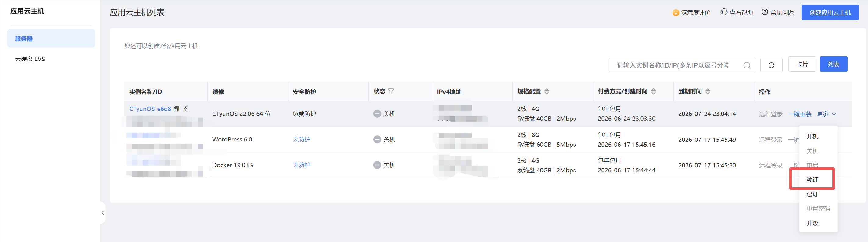
Task: Select 关机 from the more menu
Action: (812, 151)
